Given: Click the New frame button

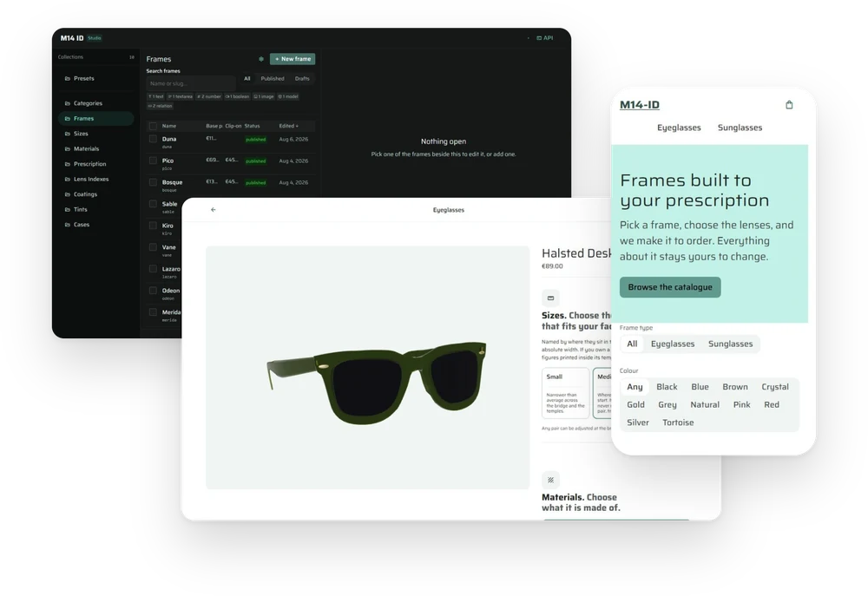Looking at the screenshot, I should [x=293, y=59].
